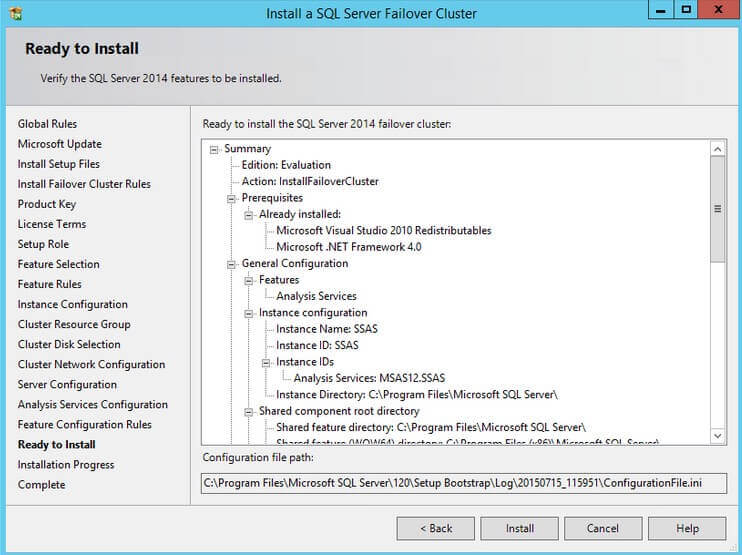
Task: Click the summary tree scrollbar thumb
Action: click(717, 209)
